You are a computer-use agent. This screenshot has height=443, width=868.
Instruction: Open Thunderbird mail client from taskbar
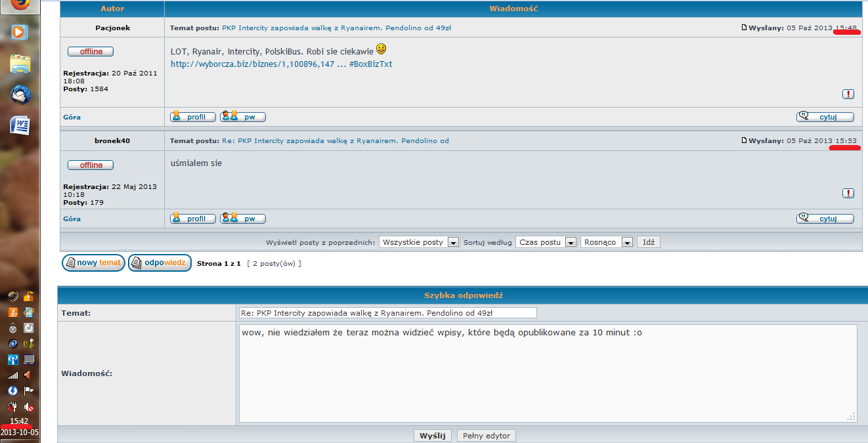tap(20, 95)
